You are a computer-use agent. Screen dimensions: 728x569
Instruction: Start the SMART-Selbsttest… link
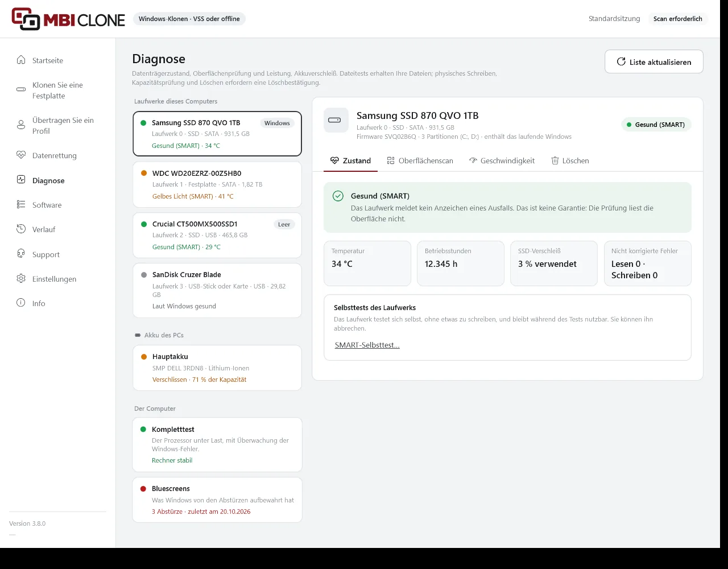(x=367, y=345)
